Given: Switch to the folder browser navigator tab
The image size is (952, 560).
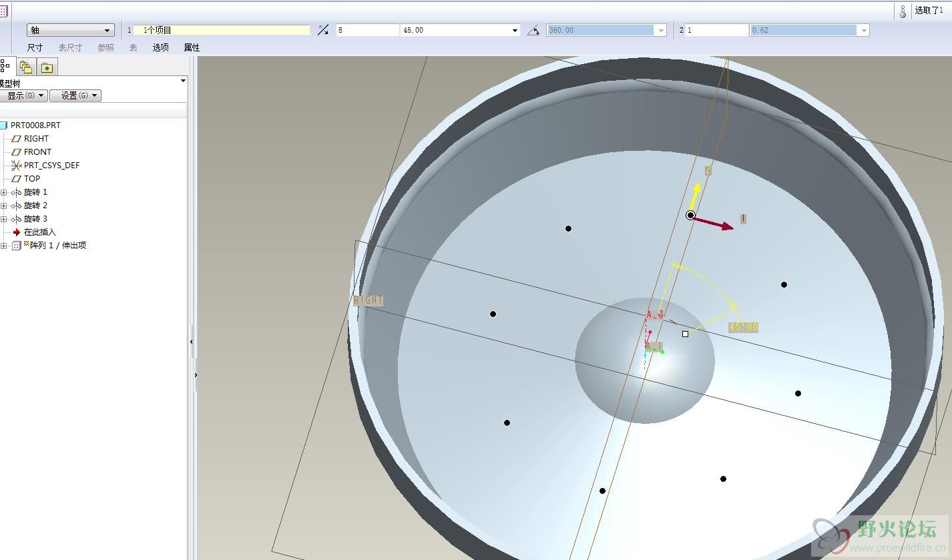Looking at the screenshot, I should 26,67.
